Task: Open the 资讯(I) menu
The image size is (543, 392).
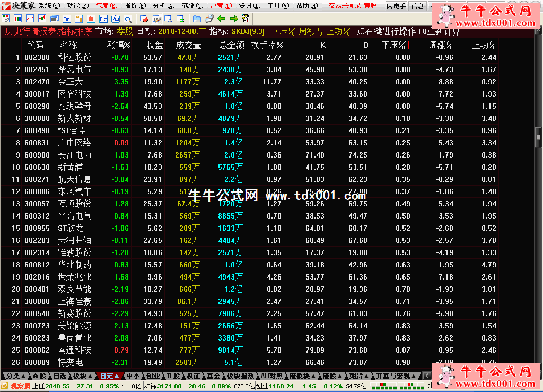Action: point(250,6)
